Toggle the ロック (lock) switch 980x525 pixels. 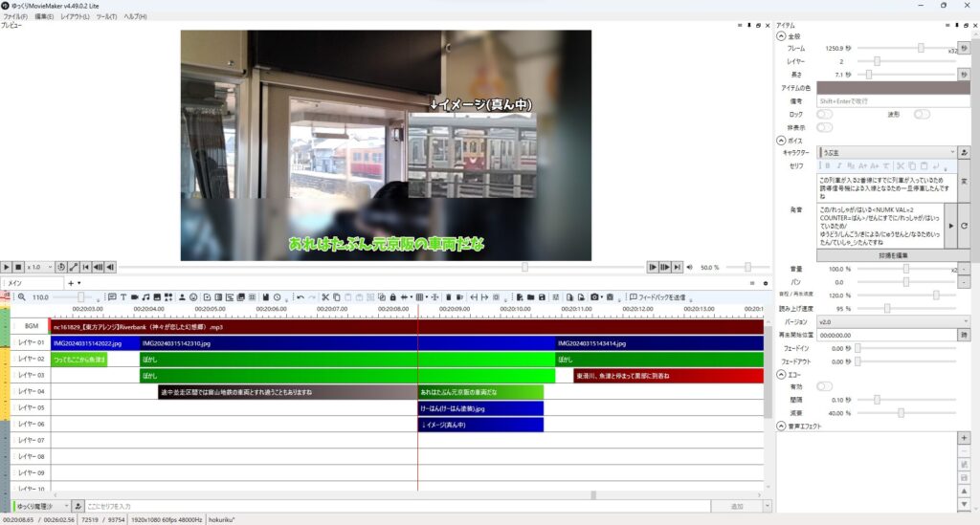pyautogui.click(x=824, y=114)
